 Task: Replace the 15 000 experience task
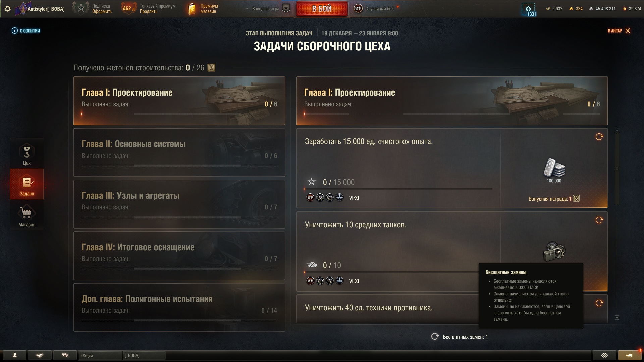[599, 137]
